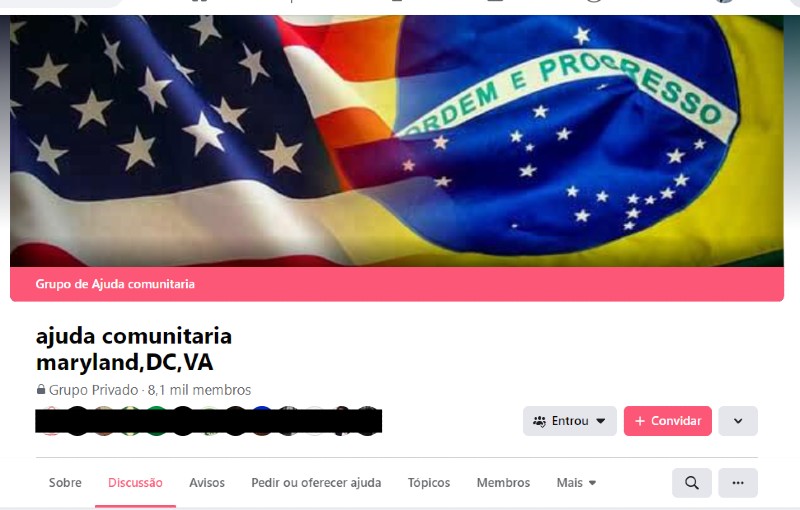Show the Membros tab
800x510 pixels.
click(x=503, y=482)
